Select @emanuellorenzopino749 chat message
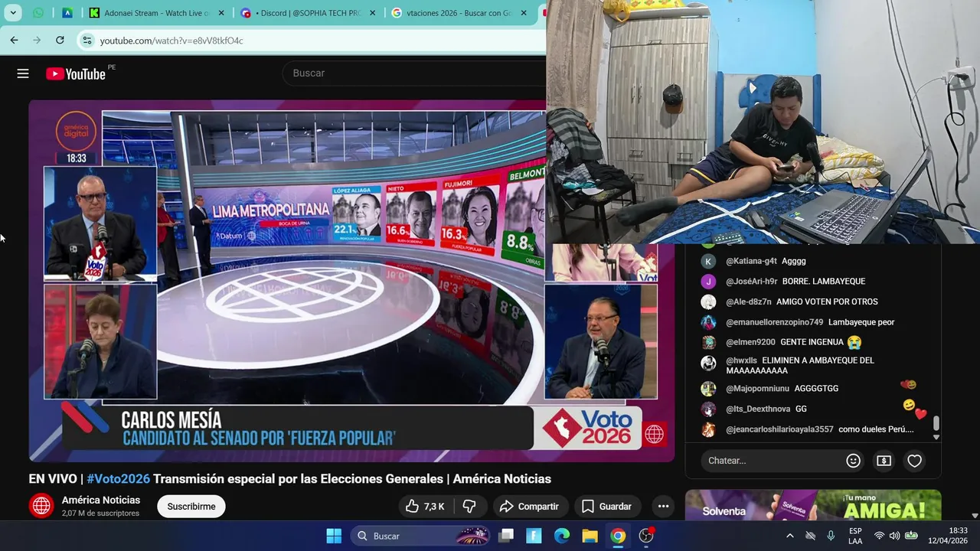Screen dimensions: 980x551 coord(812,322)
